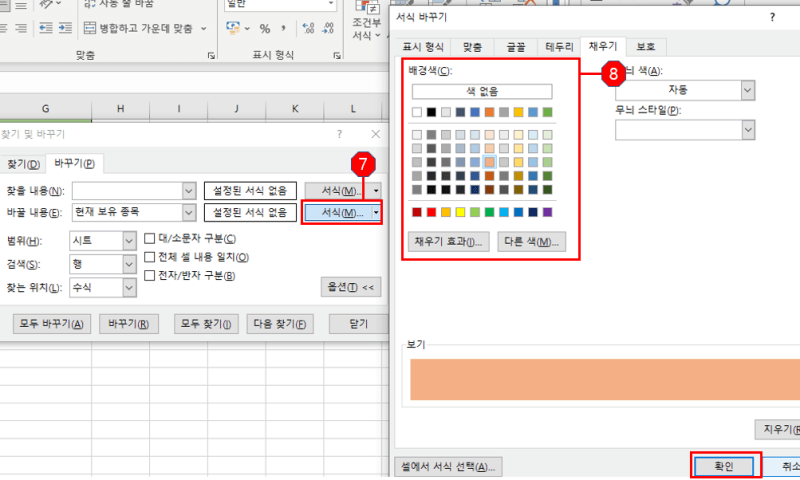Click the 모두 찾기 button
This screenshot has height=480, width=800.
206,324
